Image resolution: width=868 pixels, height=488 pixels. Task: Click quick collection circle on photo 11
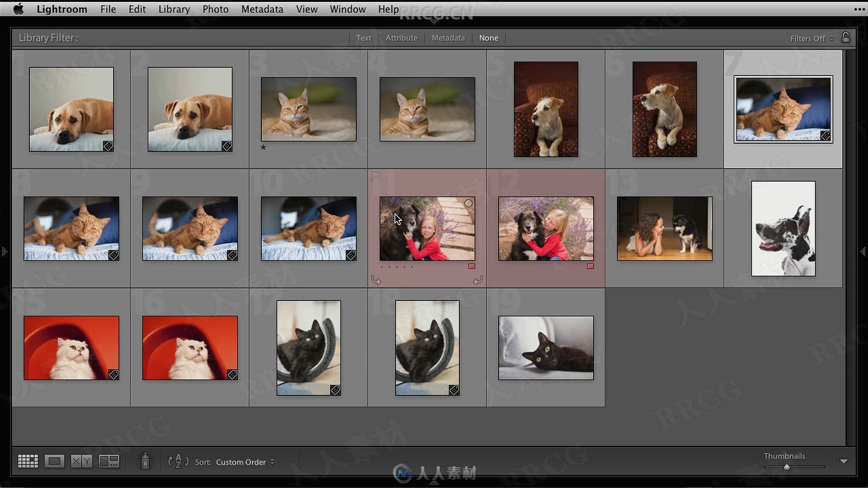468,203
